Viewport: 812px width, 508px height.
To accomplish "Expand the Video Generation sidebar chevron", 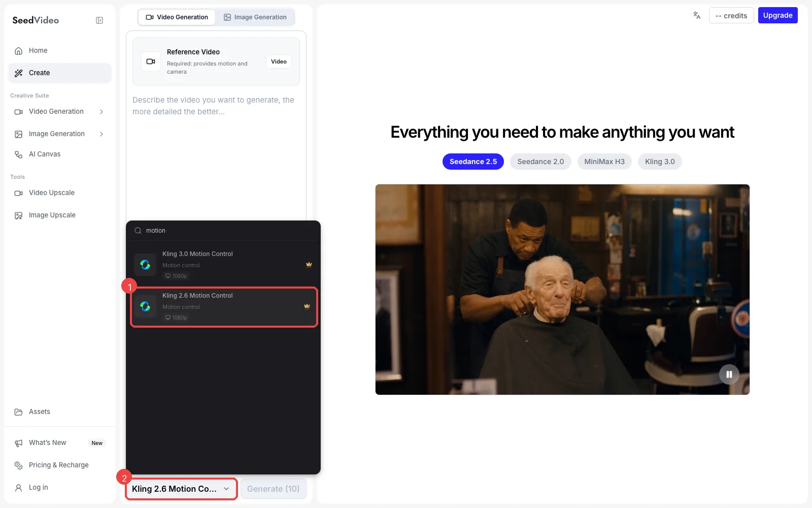I will [101, 112].
